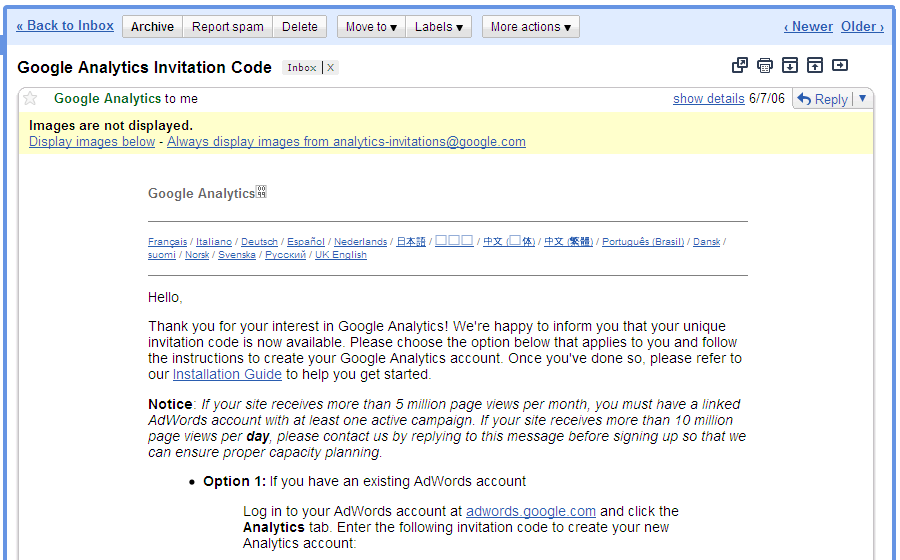Click the forward all right-arrow icon
900x560 pixels.
840,65
